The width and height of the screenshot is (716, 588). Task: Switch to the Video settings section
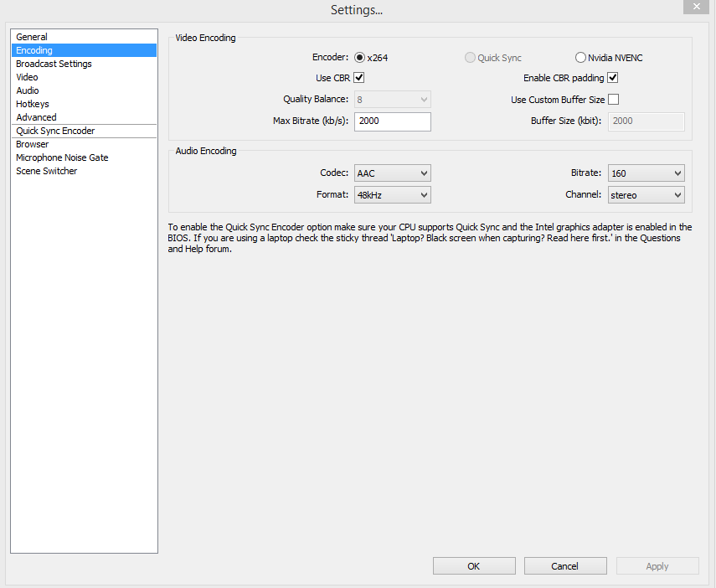[x=27, y=77]
